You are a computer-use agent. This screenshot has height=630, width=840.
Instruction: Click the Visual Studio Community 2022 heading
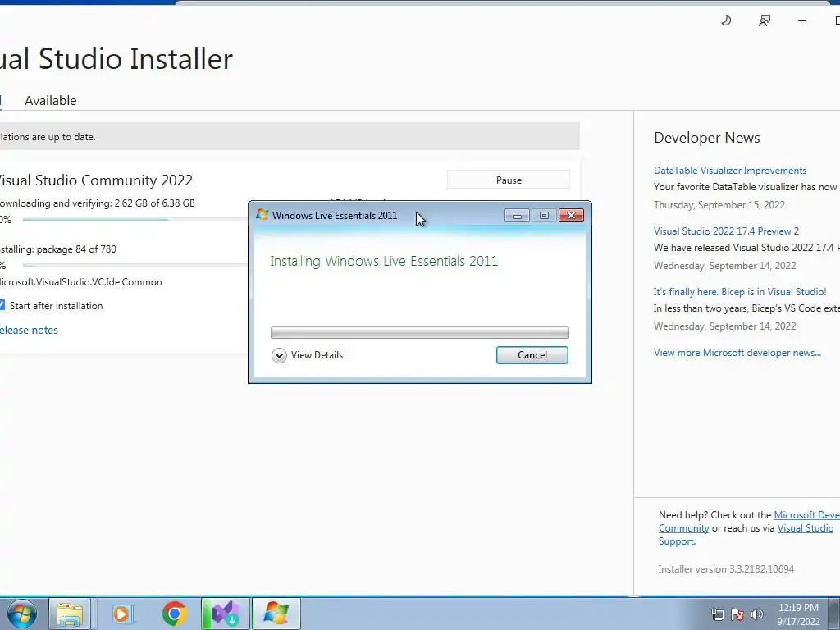(95, 180)
